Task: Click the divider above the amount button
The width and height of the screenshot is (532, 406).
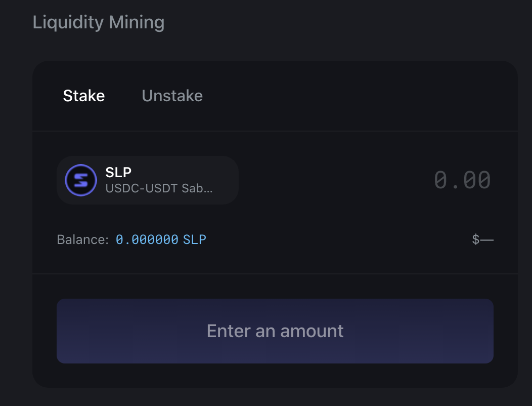Action: [x=275, y=274]
